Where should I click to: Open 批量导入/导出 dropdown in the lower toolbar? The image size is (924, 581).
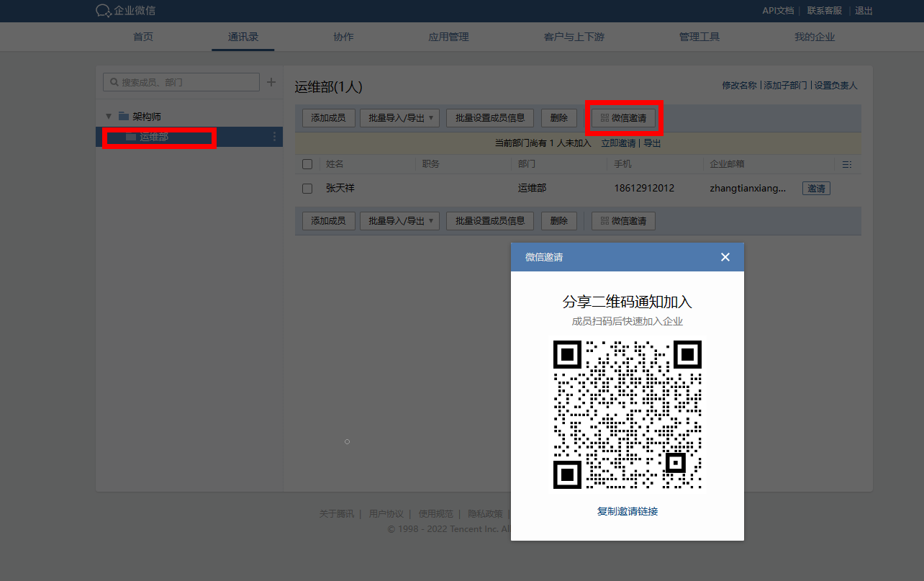coord(399,221)
